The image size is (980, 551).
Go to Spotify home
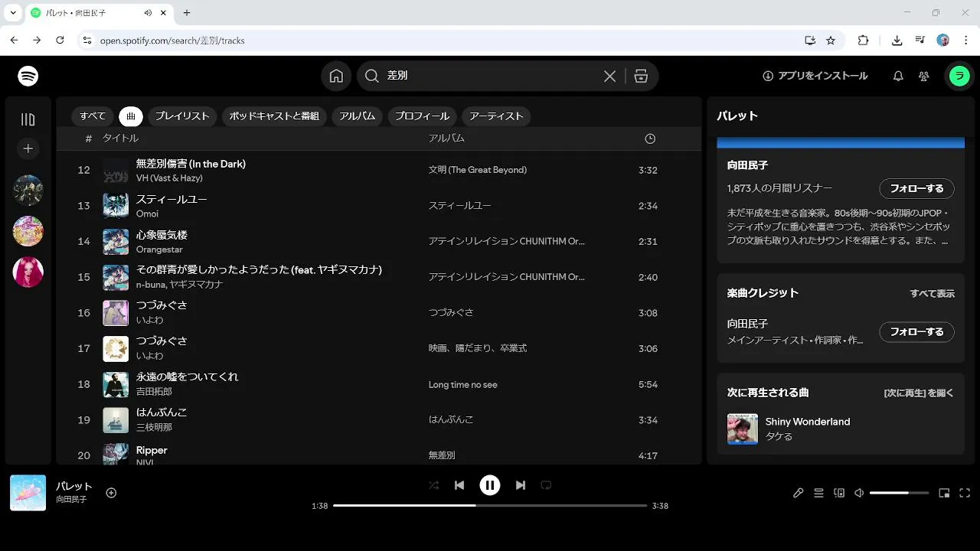click(x=336, y=76)
